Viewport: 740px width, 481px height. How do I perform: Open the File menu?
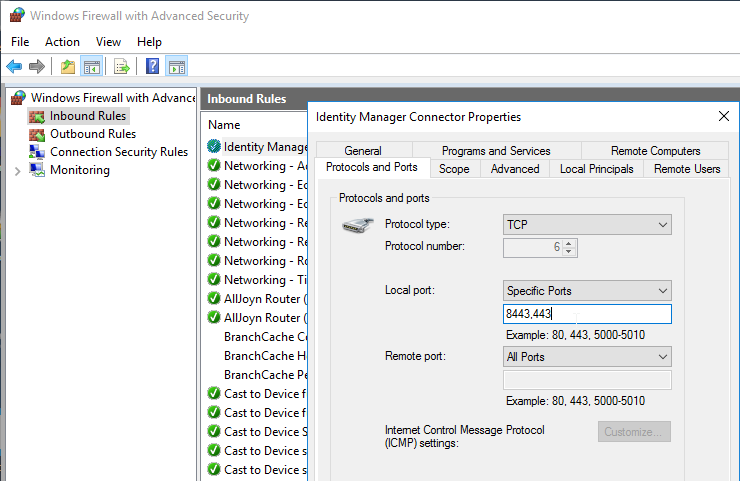pos(20,42)
